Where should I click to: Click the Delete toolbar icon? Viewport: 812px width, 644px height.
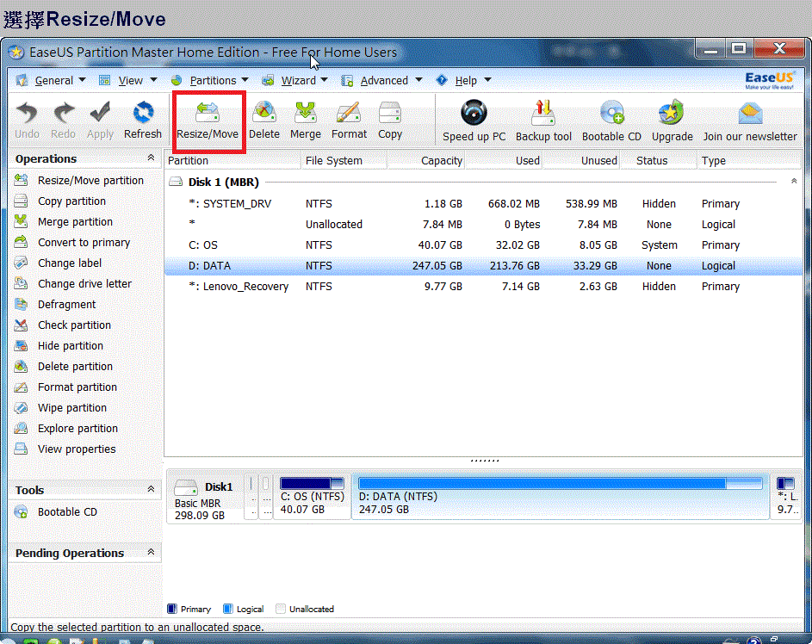point(264,120)
